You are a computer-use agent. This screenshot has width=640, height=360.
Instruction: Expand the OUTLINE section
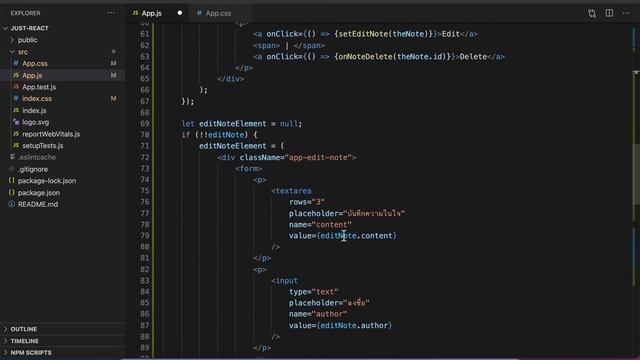pyautogui.click(x=24, y=329)
